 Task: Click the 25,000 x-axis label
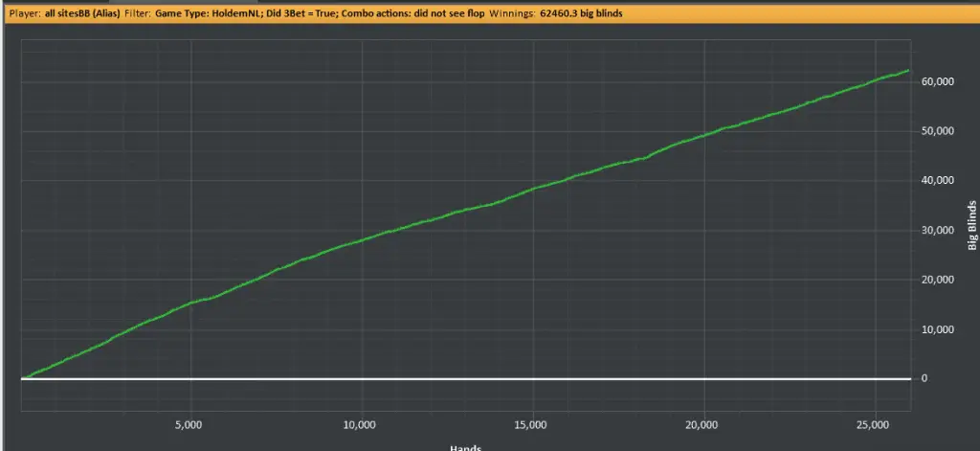pyautogui.click(x=875, y=425)
